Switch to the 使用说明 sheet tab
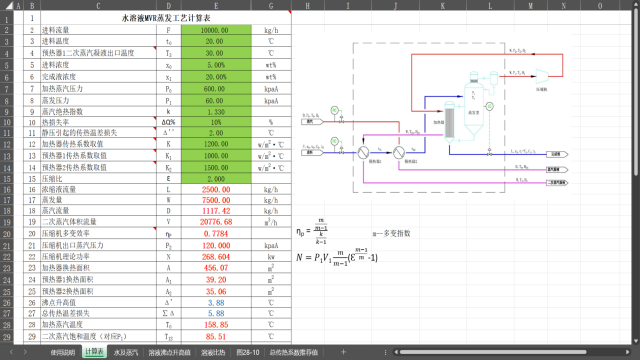 tap(62, 352)
